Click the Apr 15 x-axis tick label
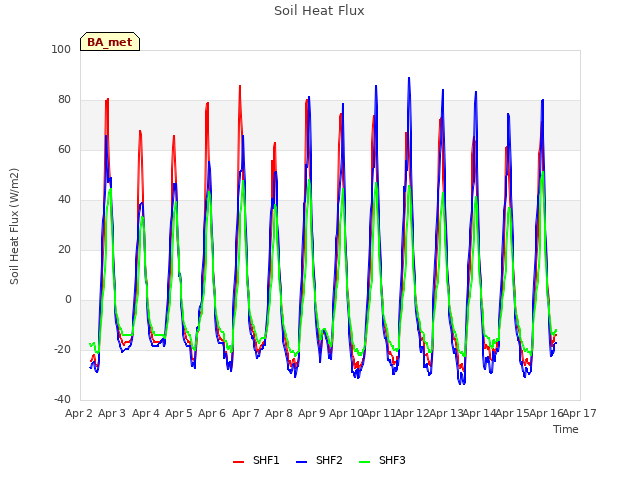Image resolution: width=640 pixels, height=480 pixels. pos(512,413)
